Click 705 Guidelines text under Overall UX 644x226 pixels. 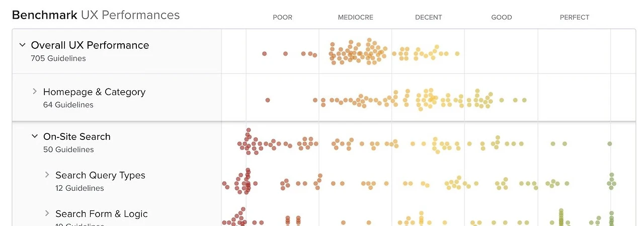[x=58, y=58]
